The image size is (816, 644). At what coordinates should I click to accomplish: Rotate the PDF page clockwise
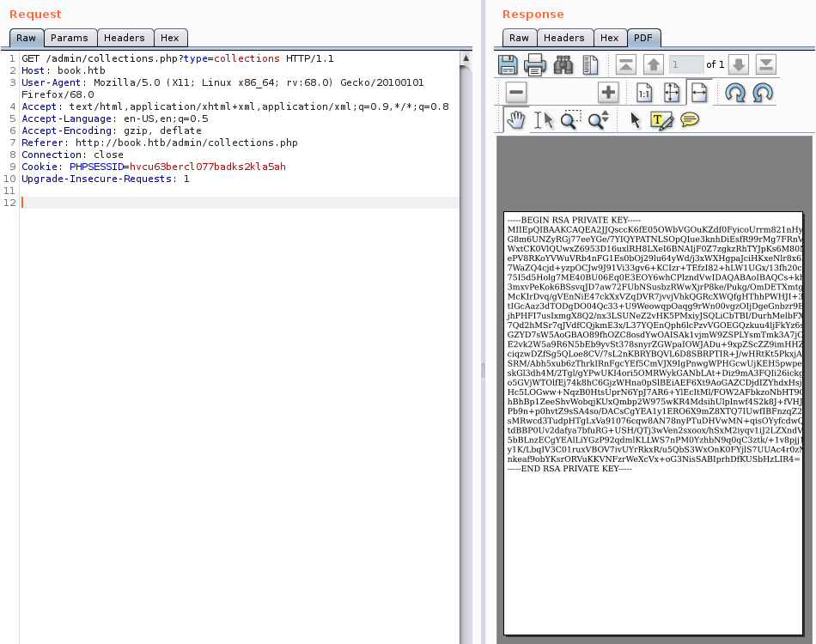point(734,93)
